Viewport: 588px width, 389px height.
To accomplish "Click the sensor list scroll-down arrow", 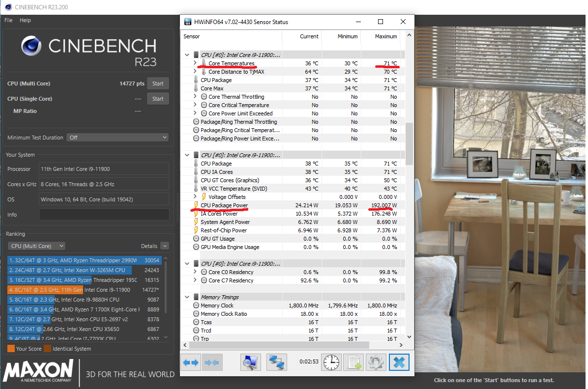I will point(409,337).
